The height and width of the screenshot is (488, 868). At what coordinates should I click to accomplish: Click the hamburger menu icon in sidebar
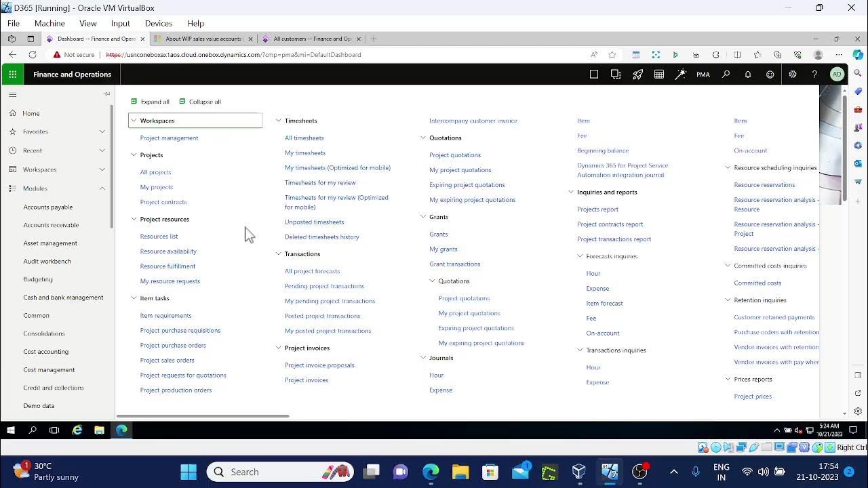click(x=12, y=94)
